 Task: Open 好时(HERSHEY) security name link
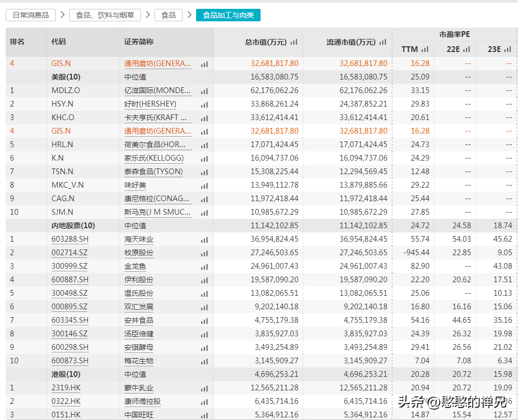[x=150, y=104]
